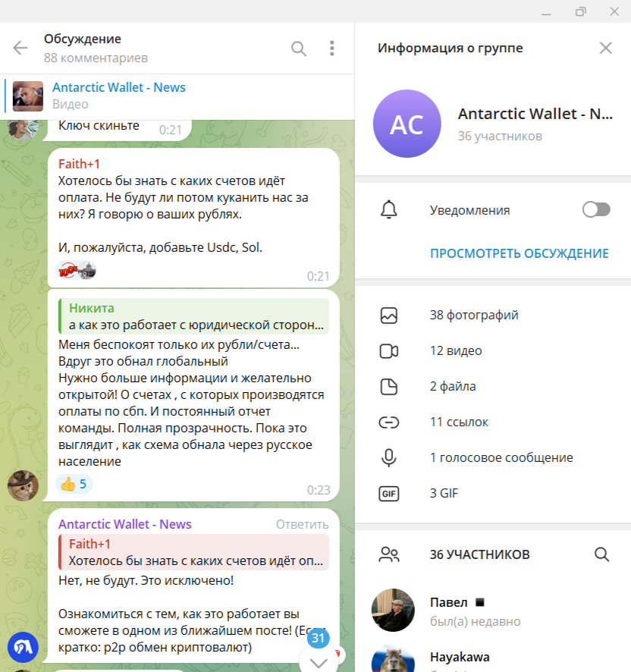Go back using the left arrow icon

pos(20,48)
